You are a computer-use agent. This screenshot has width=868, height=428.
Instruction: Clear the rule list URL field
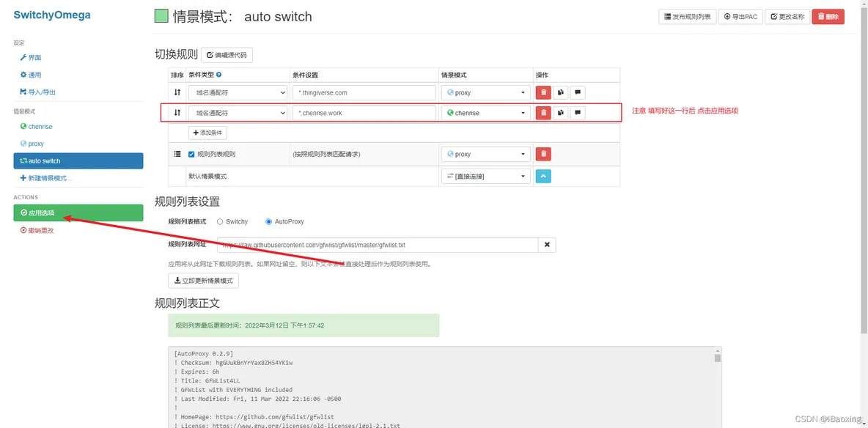547,245
